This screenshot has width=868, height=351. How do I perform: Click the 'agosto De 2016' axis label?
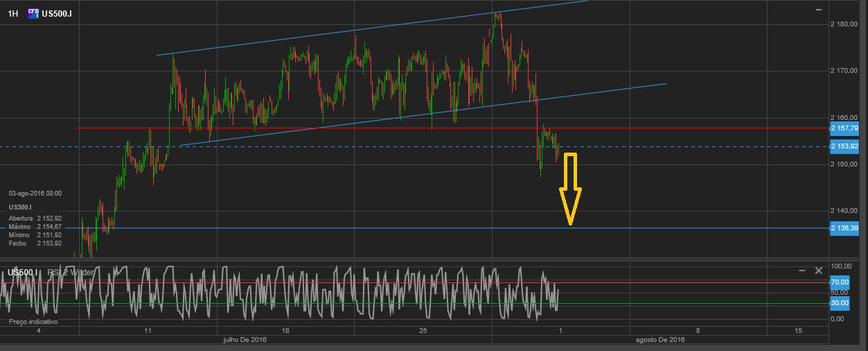coord(659,340)
